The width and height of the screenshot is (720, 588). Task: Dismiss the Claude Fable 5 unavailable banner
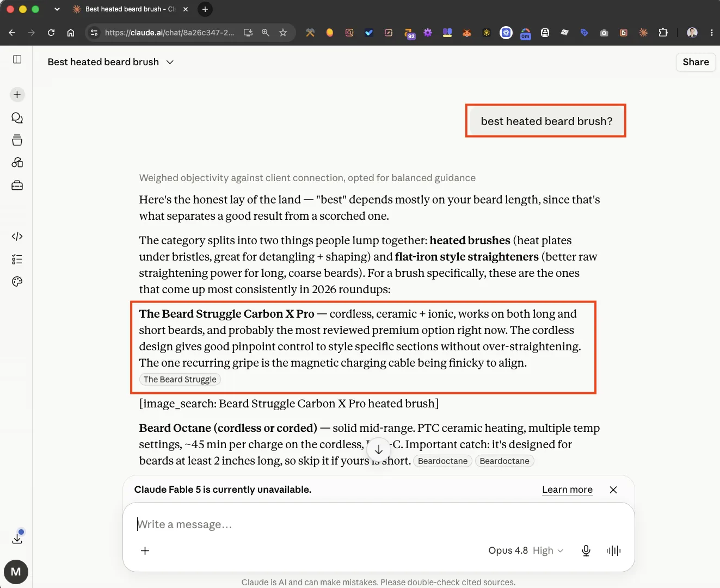613,490
